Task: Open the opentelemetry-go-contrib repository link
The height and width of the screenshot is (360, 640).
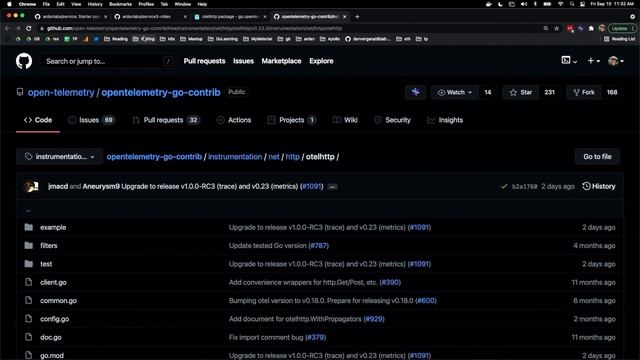Action: pyautogui.click(x=161, y=92)
